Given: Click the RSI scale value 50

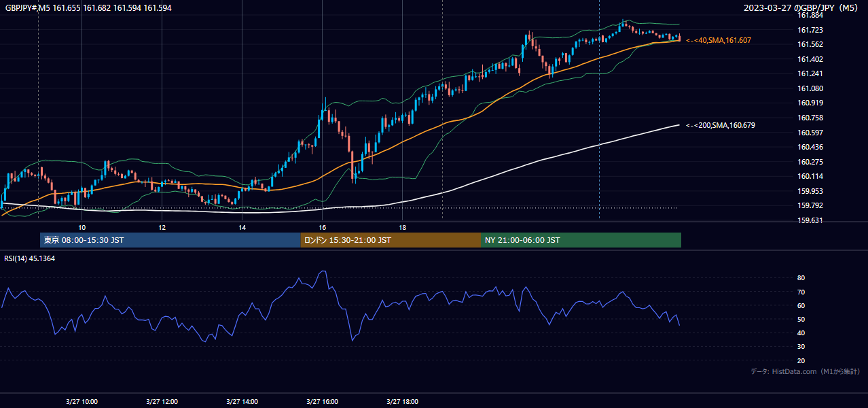Looking at the screenshot, I should tap(801, 319).
